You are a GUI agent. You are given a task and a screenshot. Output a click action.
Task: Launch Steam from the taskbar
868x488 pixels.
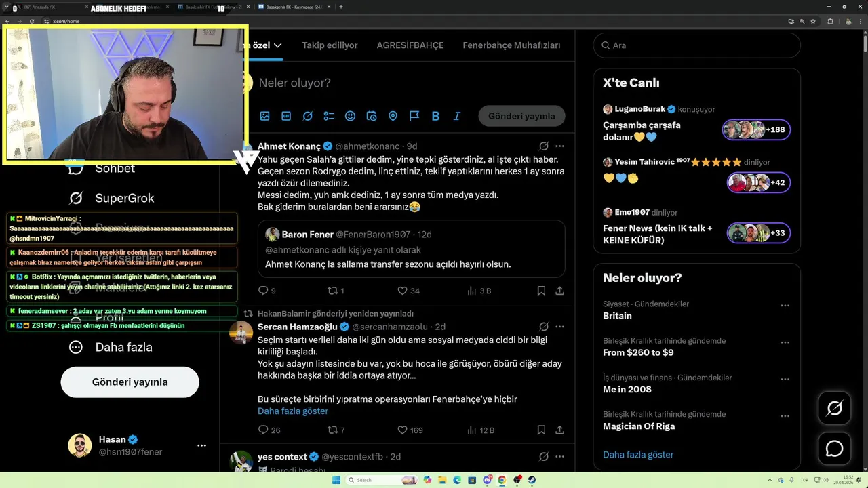click(532, 480)
